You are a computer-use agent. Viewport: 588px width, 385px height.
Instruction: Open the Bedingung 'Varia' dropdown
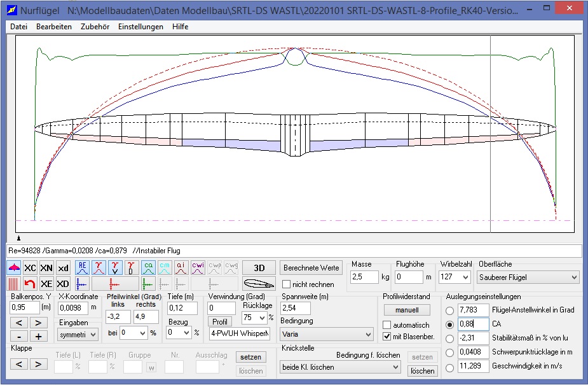pyautogui.click(x=327, y=334)
